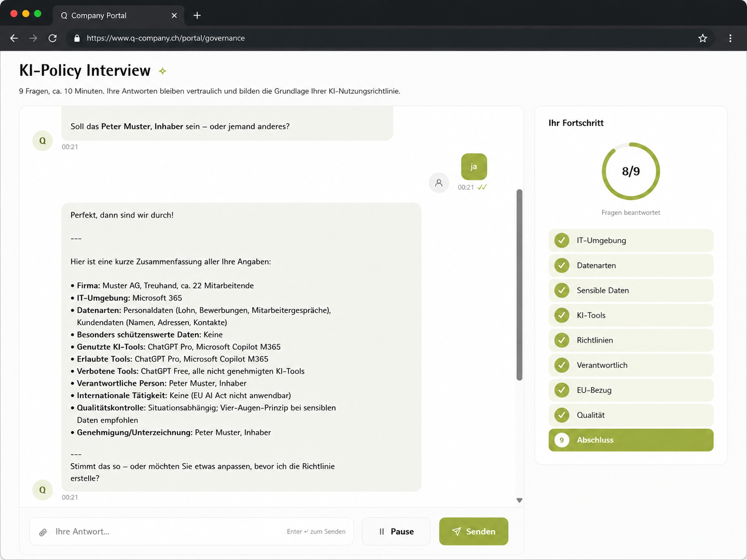Select the KI-Tools progress step
The height and width of the screenshot is (560, 747).
(631, 315)
